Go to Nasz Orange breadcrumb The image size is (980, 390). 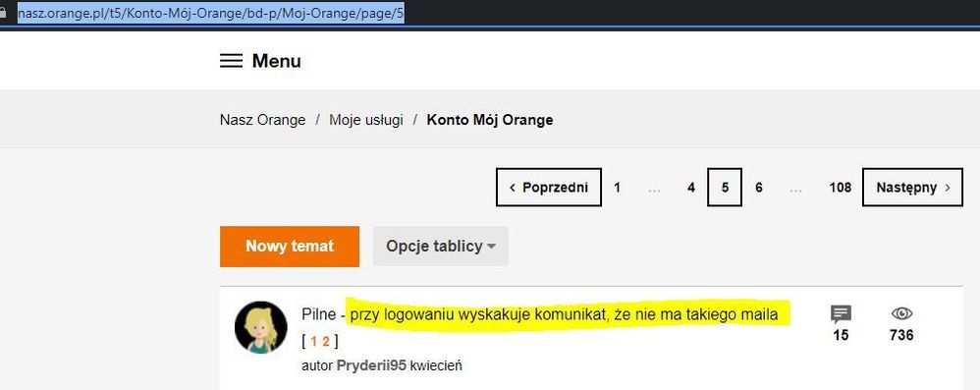point(262,120)
